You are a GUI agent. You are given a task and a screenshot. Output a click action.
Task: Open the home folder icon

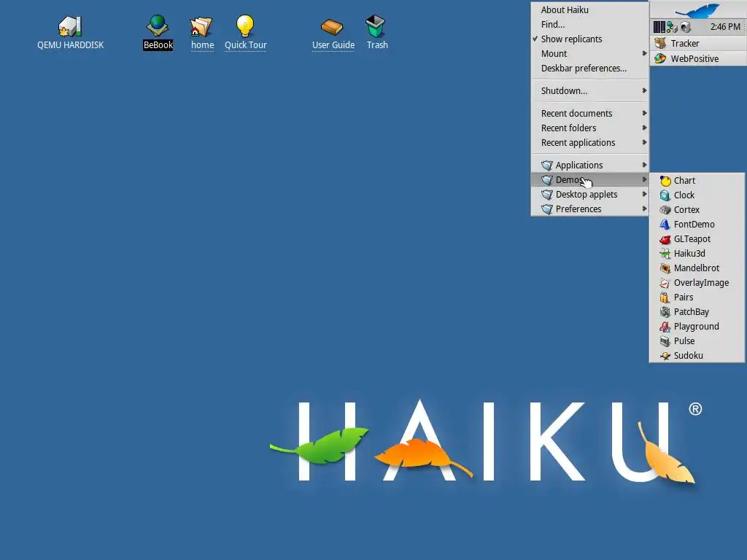(201, 27)
